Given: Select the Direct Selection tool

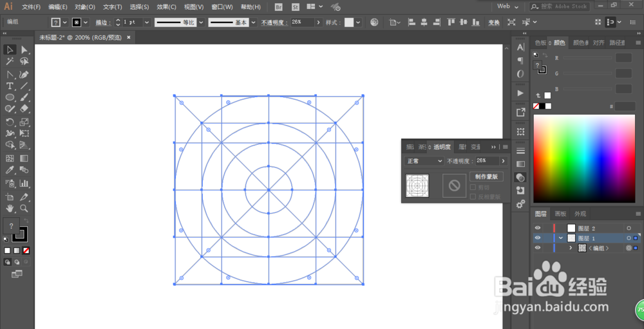Looking at the screenshot, I should point(24,50).
